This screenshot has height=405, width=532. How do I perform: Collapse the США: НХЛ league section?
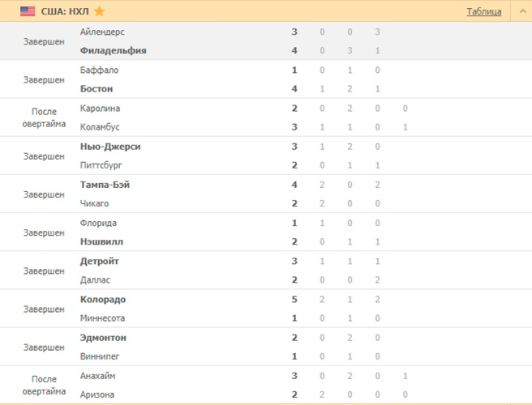[523, 11]
